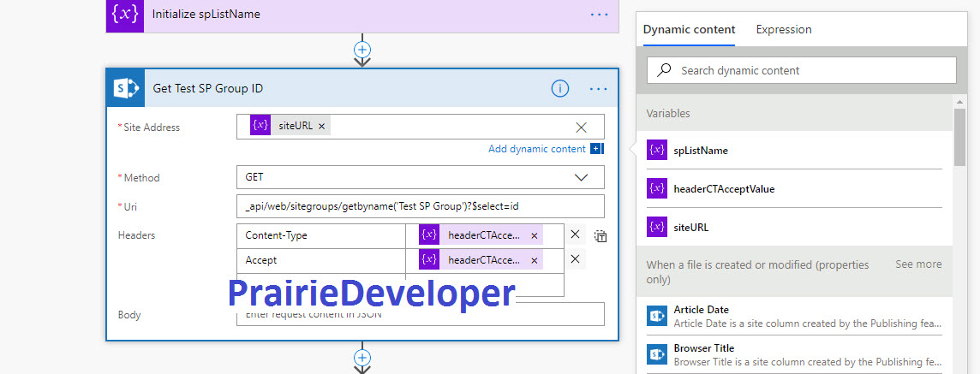Click the headerCTAcce token in Content-Type value

click(480, 235)
